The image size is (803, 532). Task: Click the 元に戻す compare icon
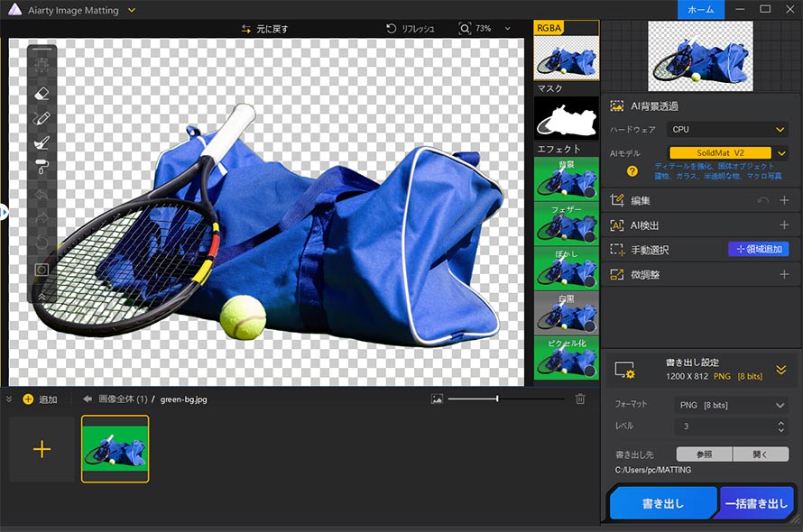pos(245,29)
